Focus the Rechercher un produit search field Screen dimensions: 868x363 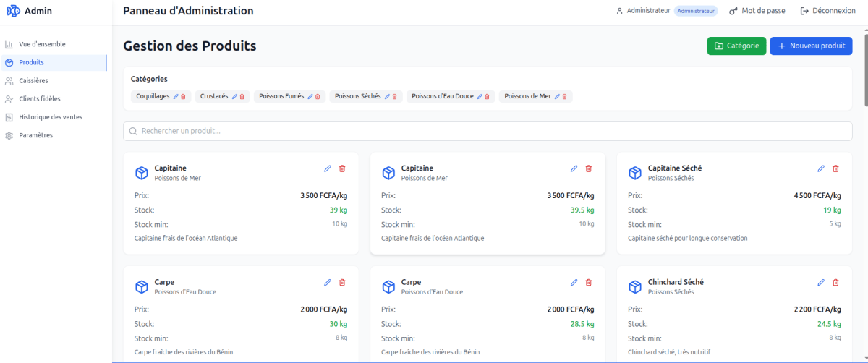[488, 131]
